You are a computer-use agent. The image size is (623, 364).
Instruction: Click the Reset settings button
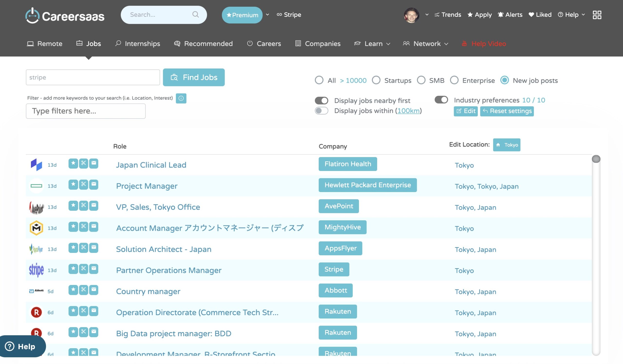507,111
